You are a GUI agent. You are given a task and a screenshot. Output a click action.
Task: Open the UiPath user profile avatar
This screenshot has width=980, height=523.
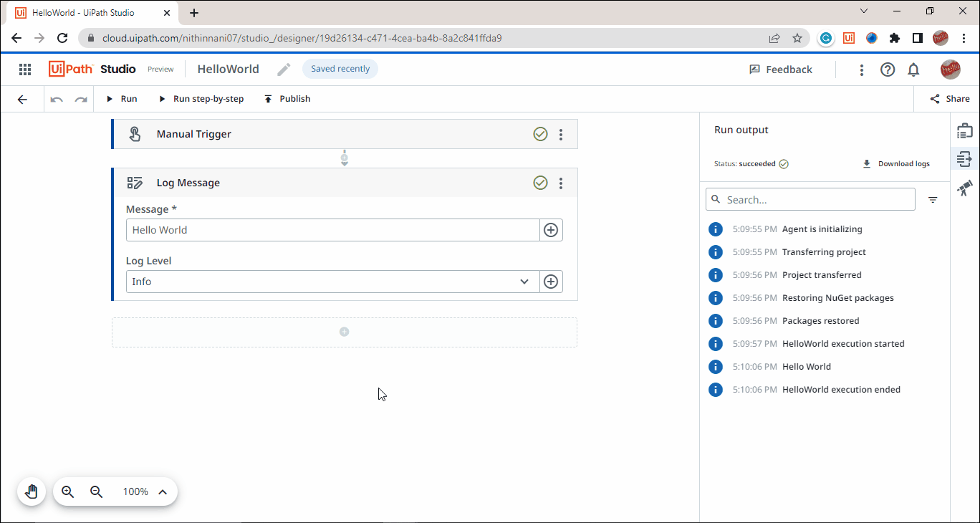click(x=951, y=69)
